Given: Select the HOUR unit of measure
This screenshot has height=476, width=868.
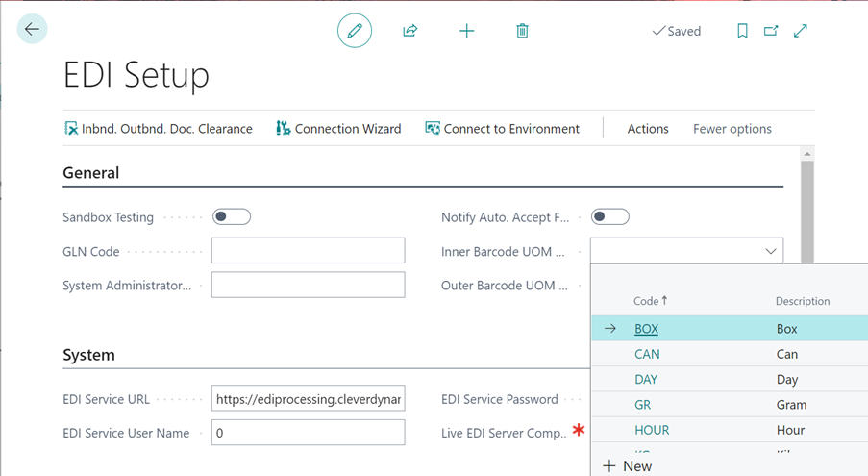Looking at the screenshot, I should click(x=652, y=430).
